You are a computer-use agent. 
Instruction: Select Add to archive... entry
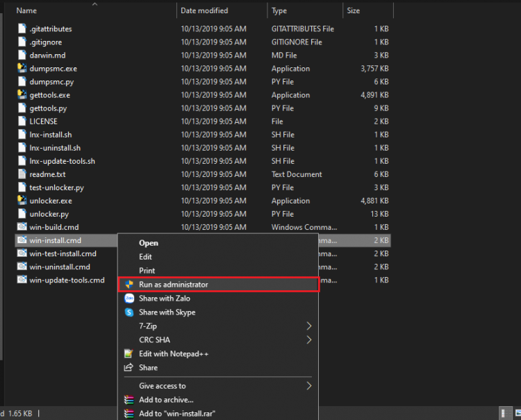pos(166,400)
